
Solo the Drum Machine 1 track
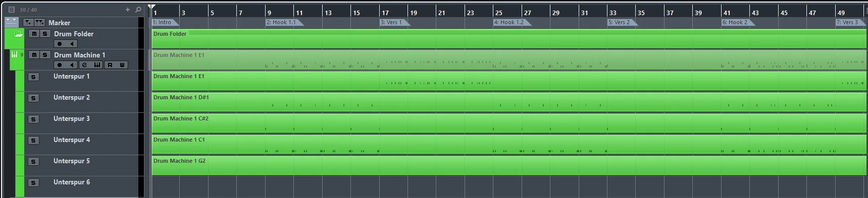pyautogui.click(x=45, y=55)
